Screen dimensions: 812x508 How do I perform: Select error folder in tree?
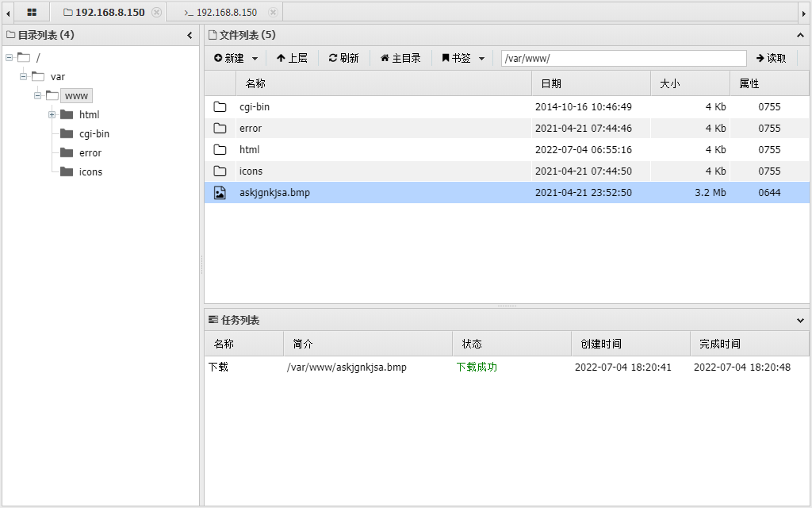[90, 153]
